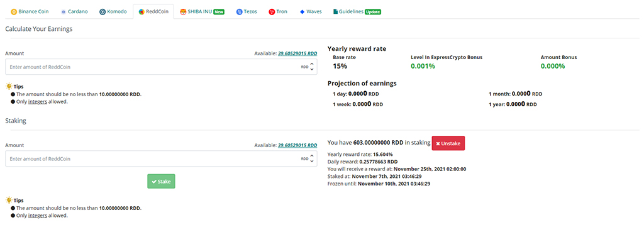Click underlined 'integers' in calculator tips
644x227 pixels.
coord(37,101)
